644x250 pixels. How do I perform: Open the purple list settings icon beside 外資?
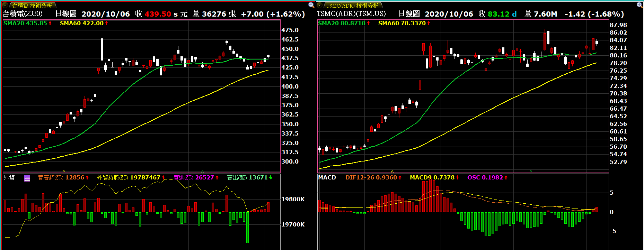(x=27, y=178)
